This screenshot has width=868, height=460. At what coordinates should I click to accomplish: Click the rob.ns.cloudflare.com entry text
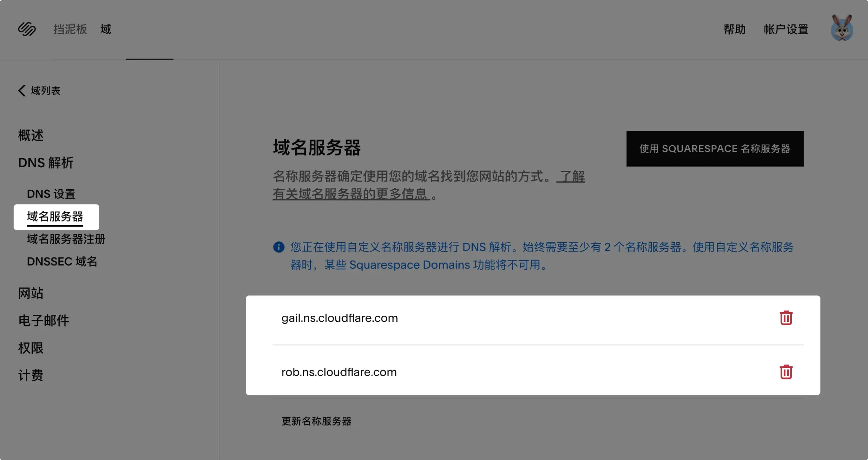pos(339,372)
